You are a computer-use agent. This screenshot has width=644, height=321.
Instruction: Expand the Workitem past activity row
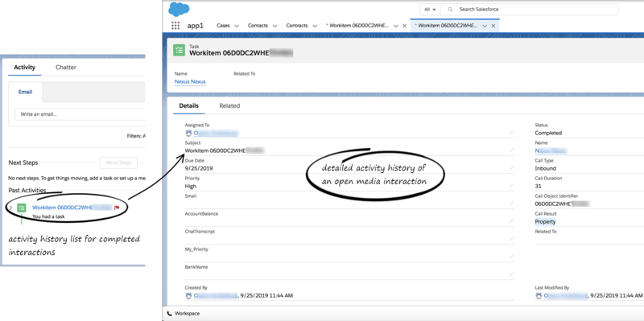(10, 208)
